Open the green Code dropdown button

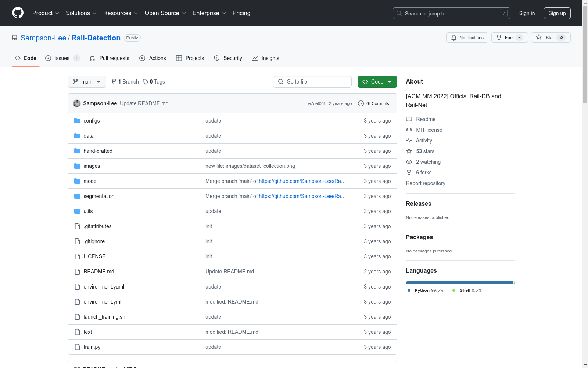[x=377, y=82]
